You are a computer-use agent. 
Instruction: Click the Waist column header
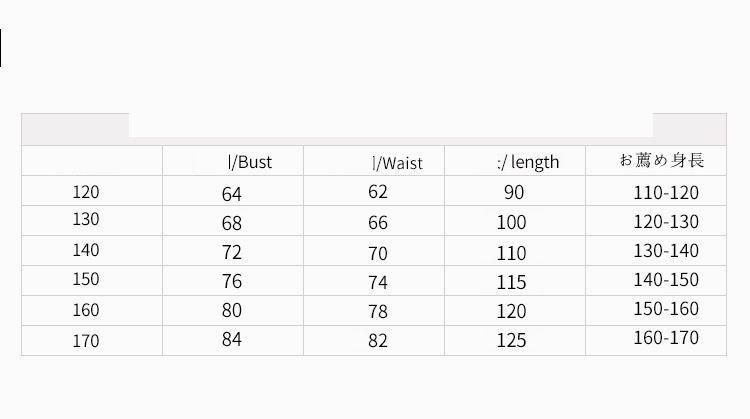pyautogui.click(x=397, y=163)
